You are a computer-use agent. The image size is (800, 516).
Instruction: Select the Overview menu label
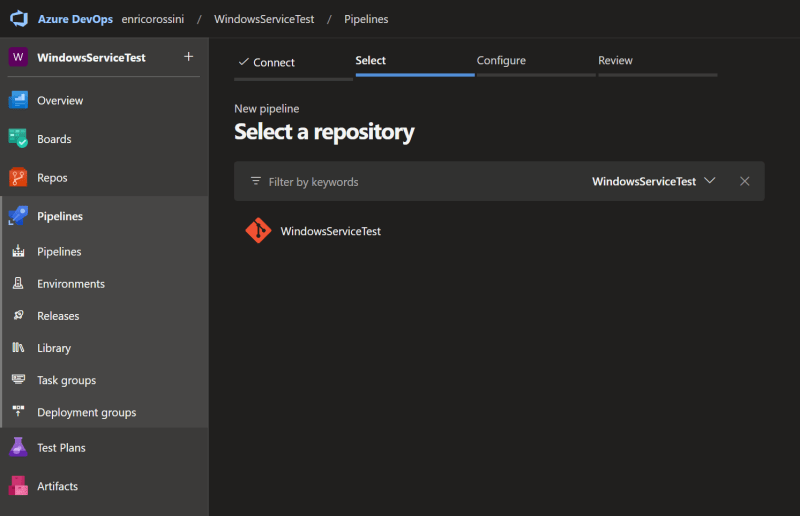click(60, 101)
